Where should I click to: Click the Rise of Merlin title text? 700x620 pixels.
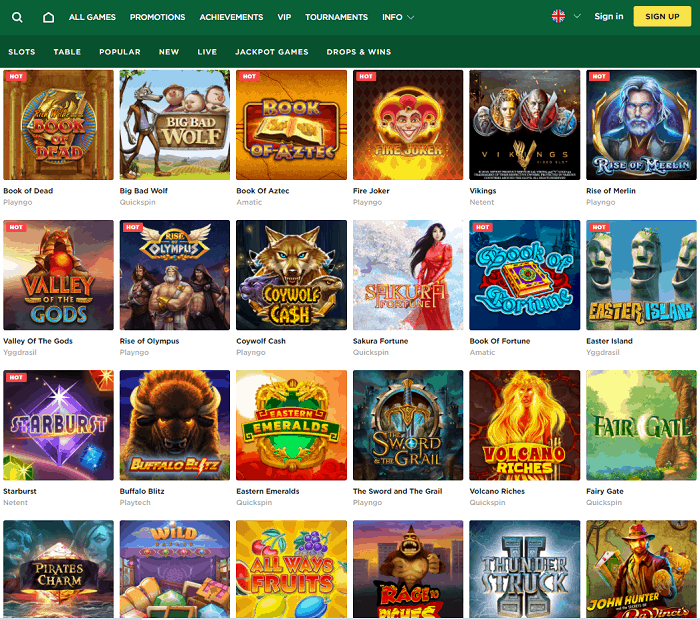[611, 191]
